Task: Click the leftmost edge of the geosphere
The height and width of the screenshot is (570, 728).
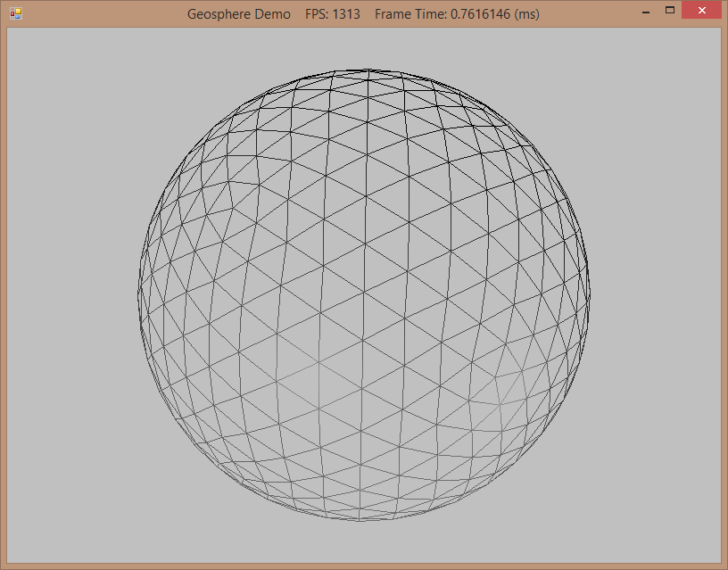Action: tap(139, 293)
